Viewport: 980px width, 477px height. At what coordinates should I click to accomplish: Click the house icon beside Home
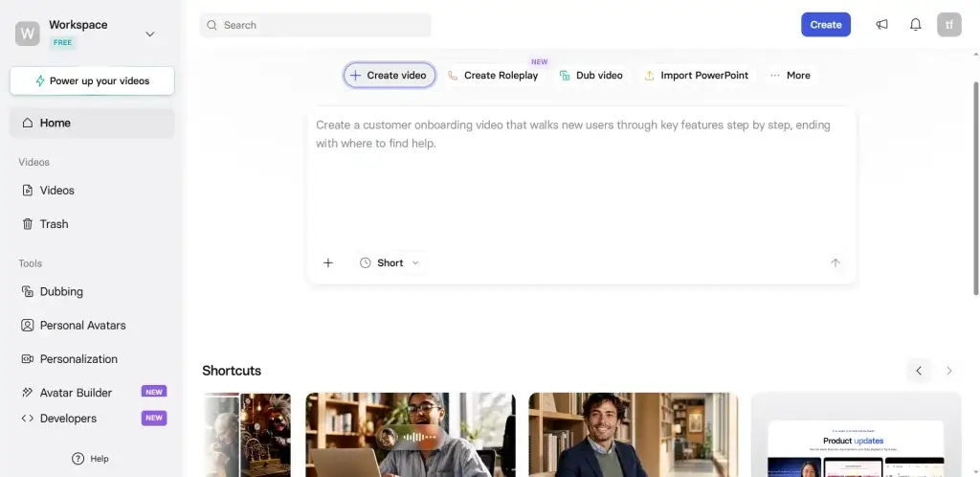tap(28, 123)
